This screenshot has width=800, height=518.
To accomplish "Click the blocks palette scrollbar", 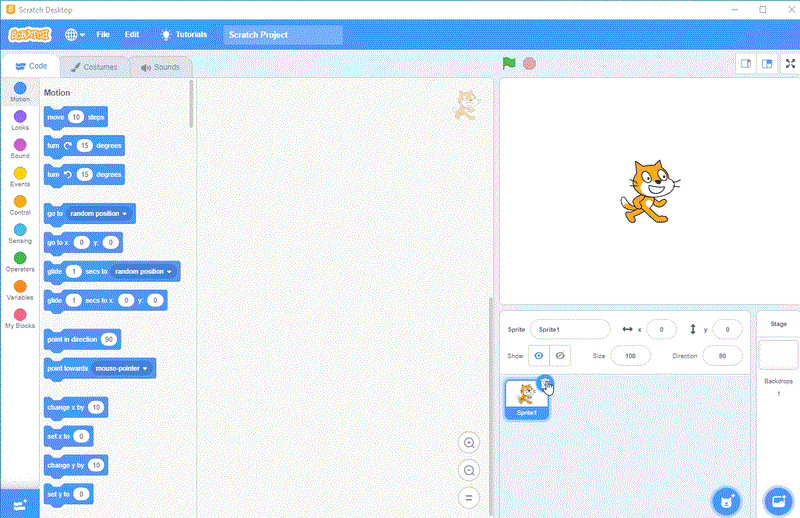I will (191, 104).
